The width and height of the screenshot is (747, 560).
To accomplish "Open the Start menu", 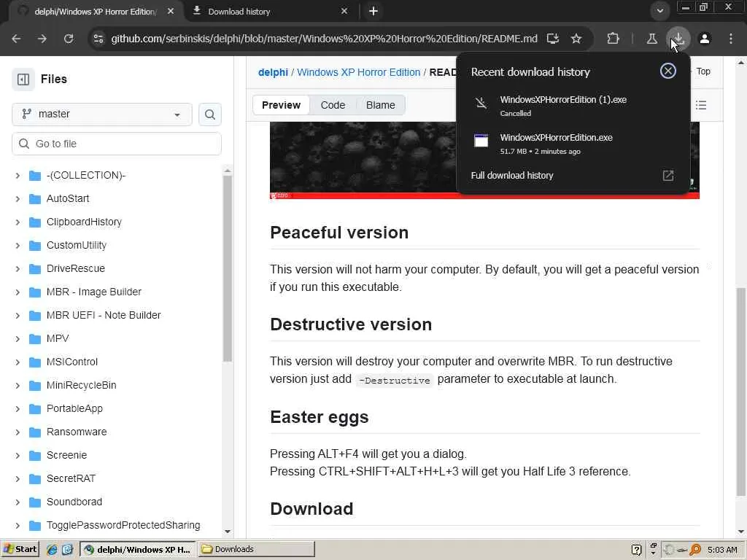I will coord(20,549).
